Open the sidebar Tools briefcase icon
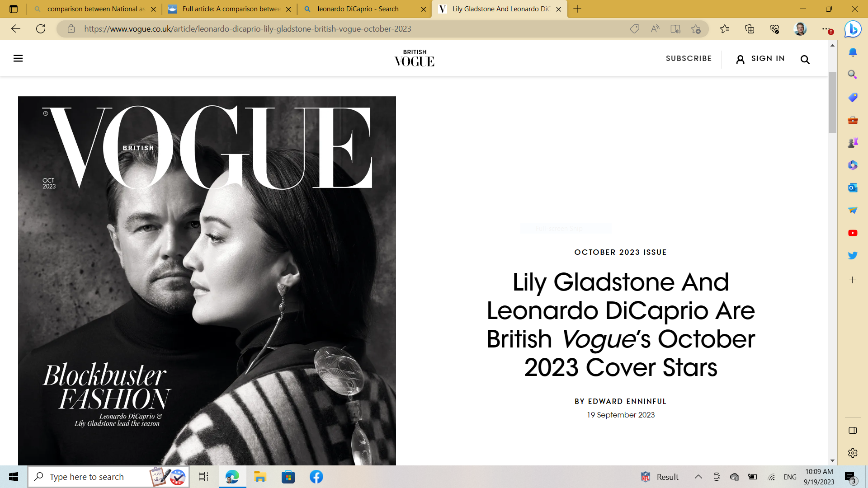The image size is (868, 488). click(853, 120)
